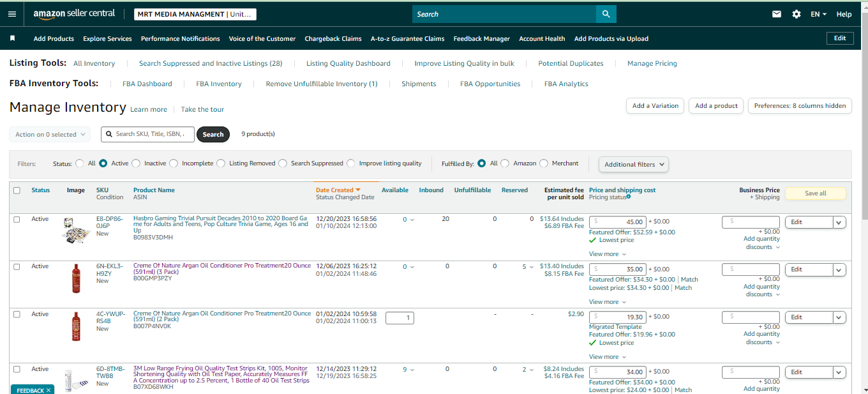Expand Edit dropdown arrow for 2 Pack conditioner

click(x=840, y=317)
